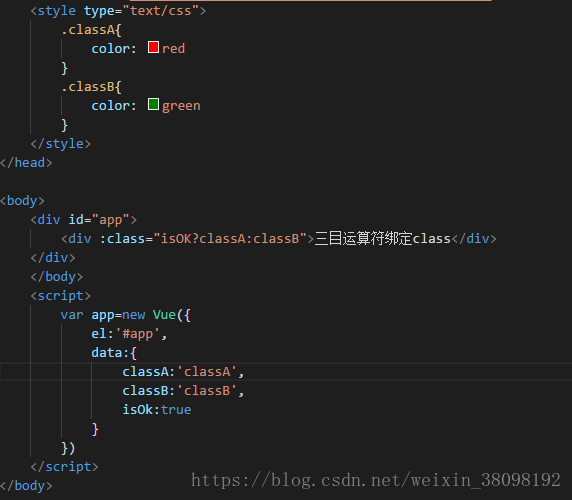Viewport: 572px width, 500px height.
Task: Click the Vue constructor name
Action: point(164,315)
